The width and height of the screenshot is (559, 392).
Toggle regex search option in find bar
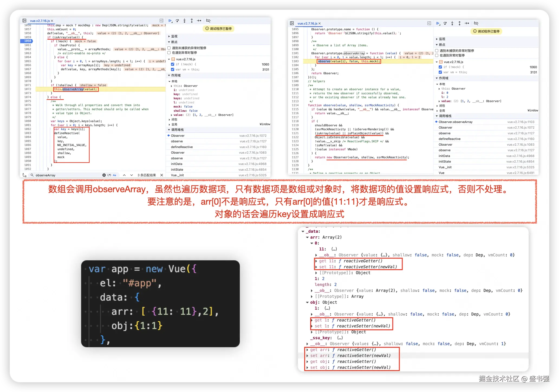[109, 175]
